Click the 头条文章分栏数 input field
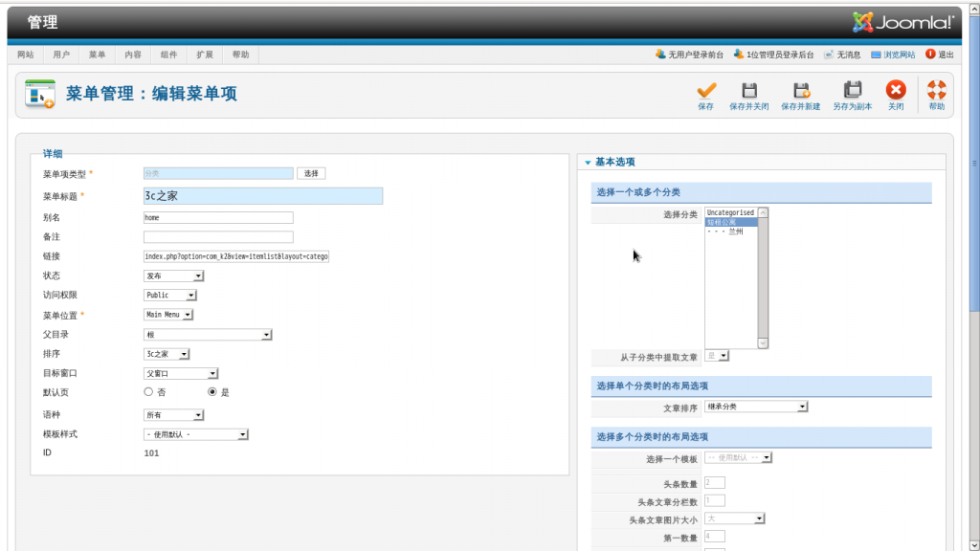The height and width of the screenshot is (551, 980). click(x=715, y=500)
